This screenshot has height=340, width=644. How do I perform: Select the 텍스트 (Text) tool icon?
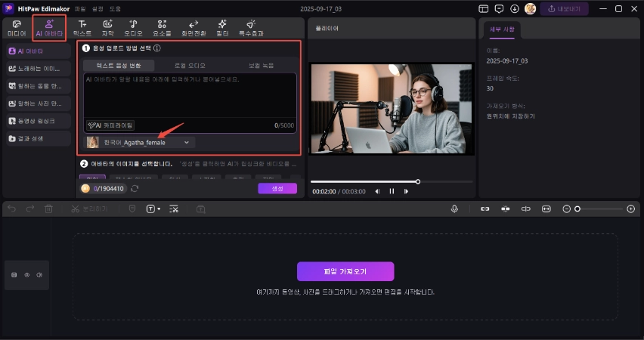coord(82,28)
